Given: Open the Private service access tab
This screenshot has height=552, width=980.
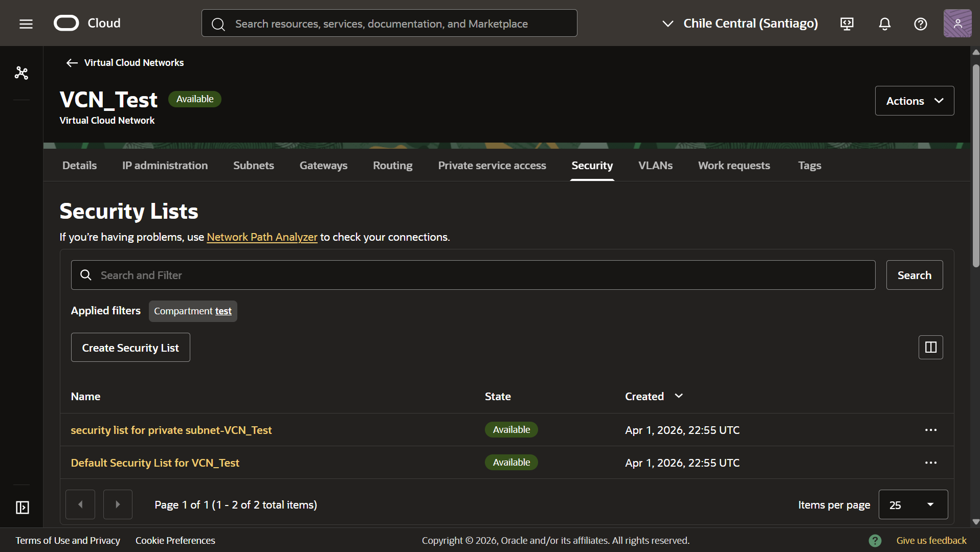Looking at the screenshot, I should point(492,166).
